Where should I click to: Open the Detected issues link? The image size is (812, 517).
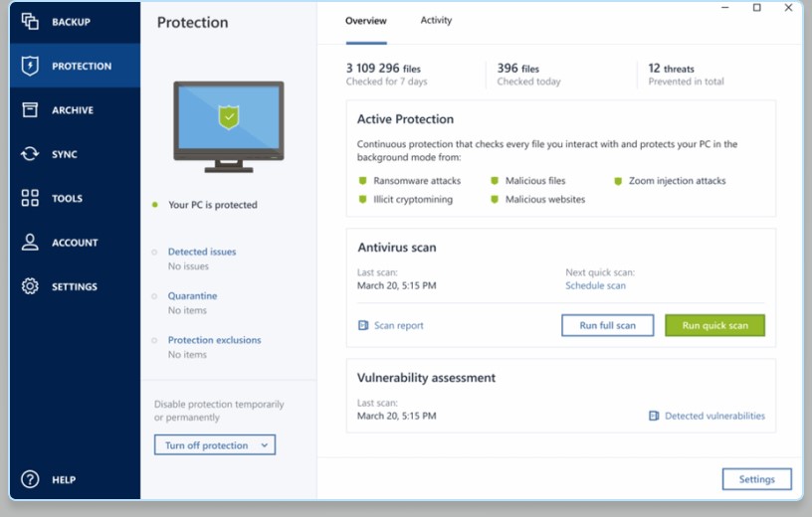click(x=202, y=252)
